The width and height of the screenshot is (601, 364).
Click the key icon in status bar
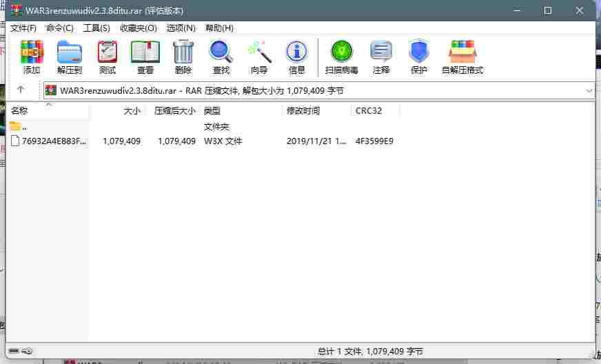click(x=27, y=351)
